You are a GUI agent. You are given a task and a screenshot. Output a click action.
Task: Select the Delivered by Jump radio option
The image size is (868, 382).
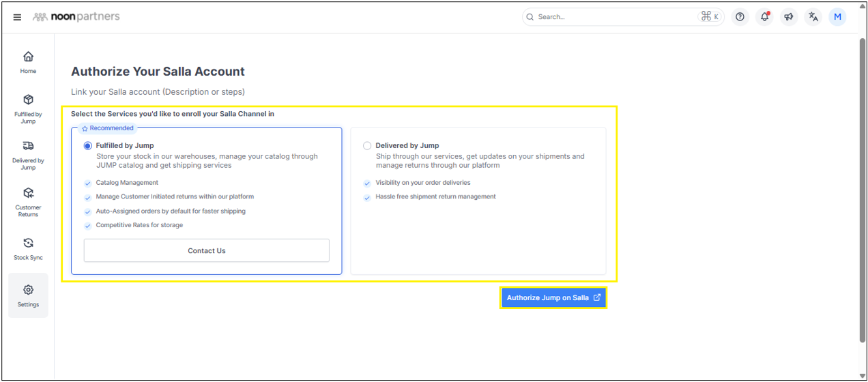367,146
